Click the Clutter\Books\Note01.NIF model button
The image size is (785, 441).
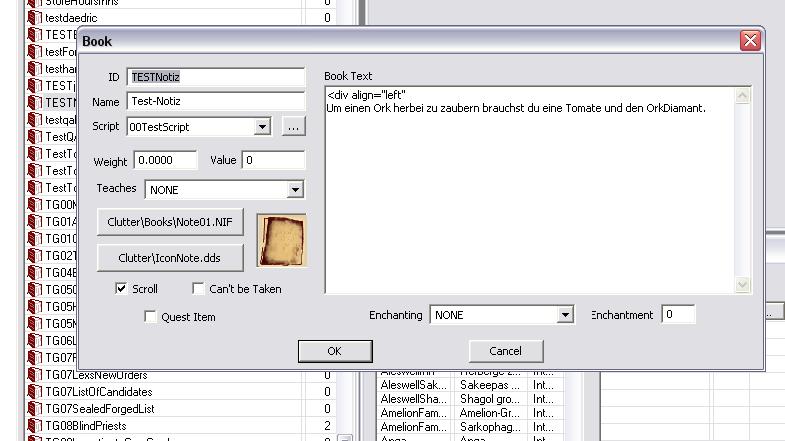click(170, 222)
